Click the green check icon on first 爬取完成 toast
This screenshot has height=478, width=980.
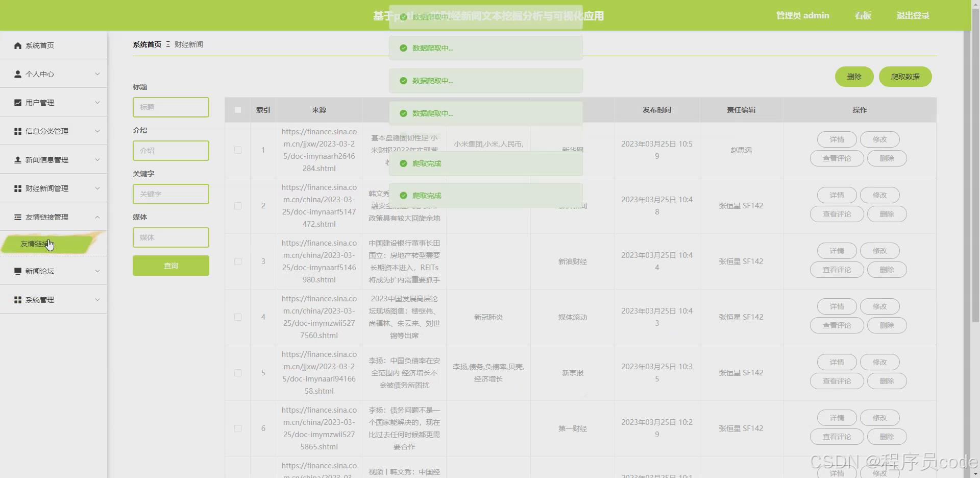click(403, 163)
